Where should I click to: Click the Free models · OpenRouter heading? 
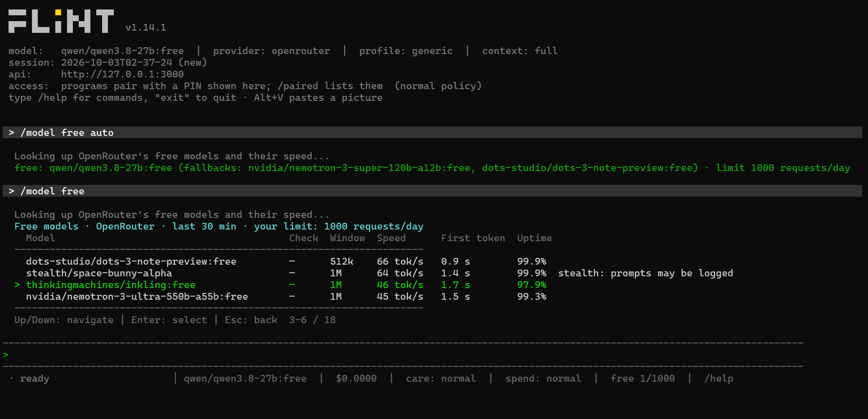(x=85, y=226)
